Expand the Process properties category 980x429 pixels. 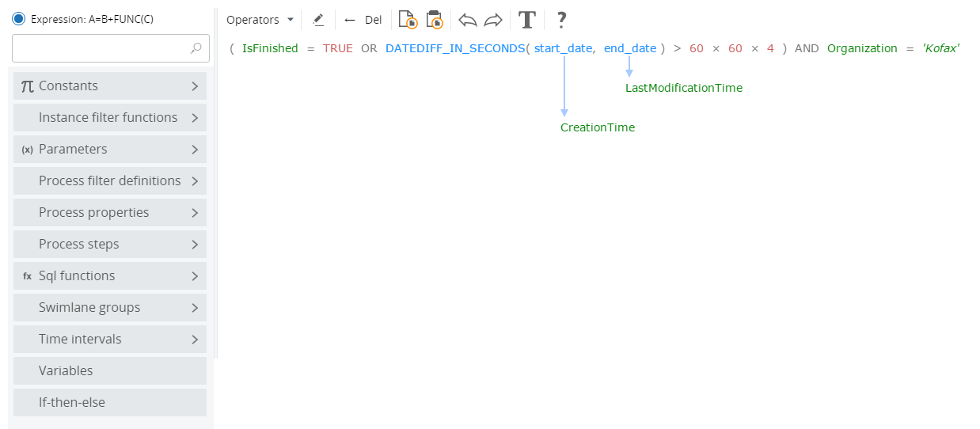[x=110, y=212]
